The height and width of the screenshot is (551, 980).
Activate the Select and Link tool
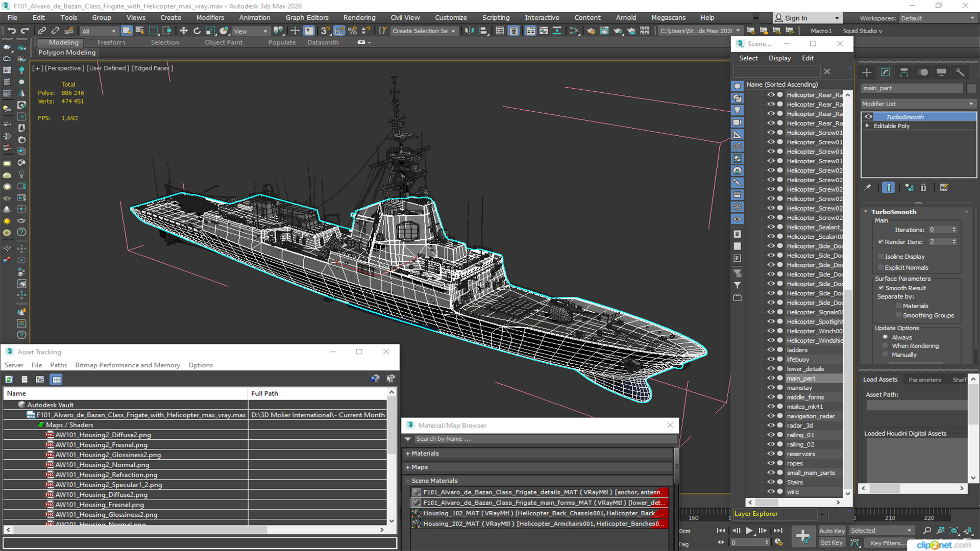tap(42, 31)
